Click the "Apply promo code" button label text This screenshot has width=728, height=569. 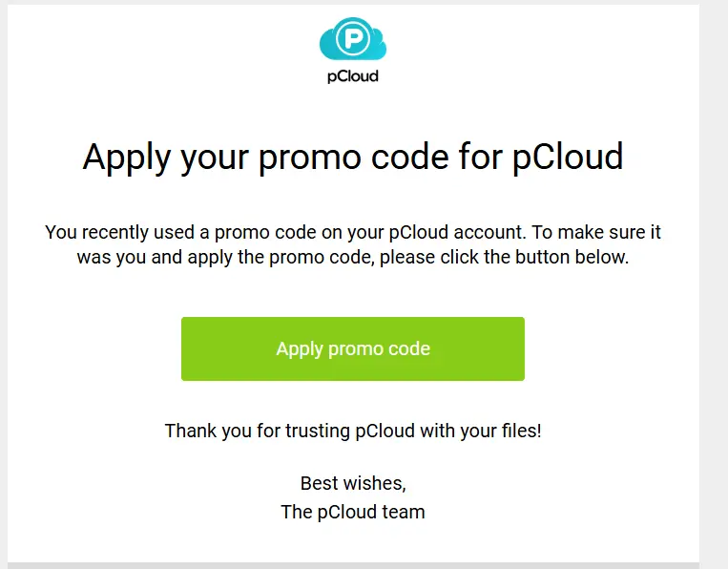tap(353, 348)
